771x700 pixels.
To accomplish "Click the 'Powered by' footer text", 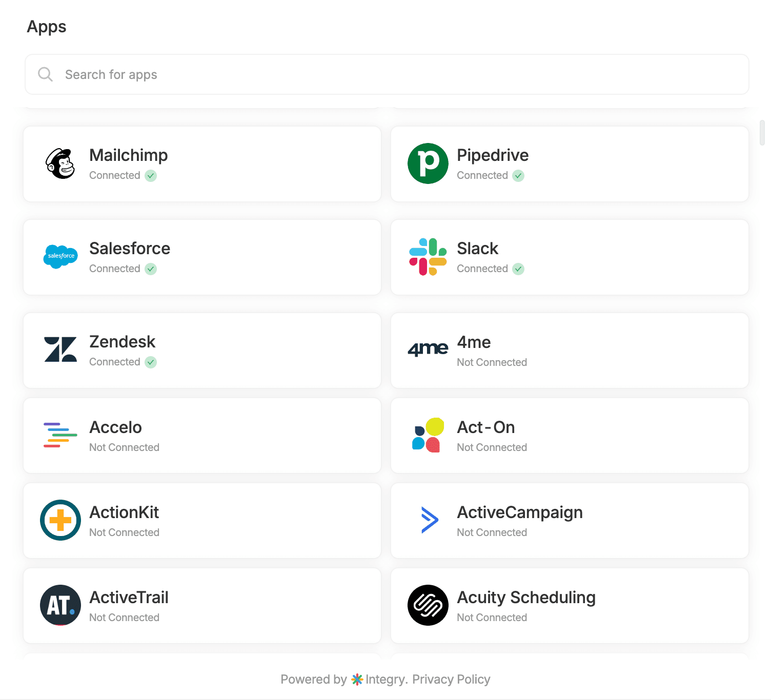I will [314, 680].
